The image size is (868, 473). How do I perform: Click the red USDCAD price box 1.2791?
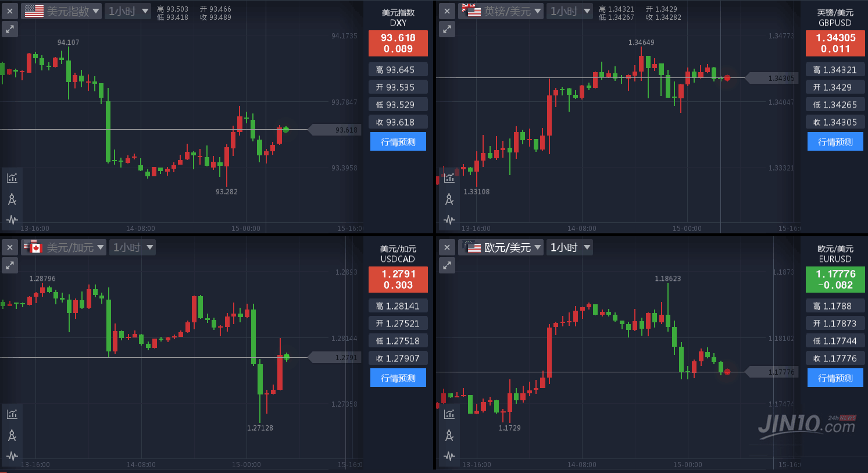398,280
